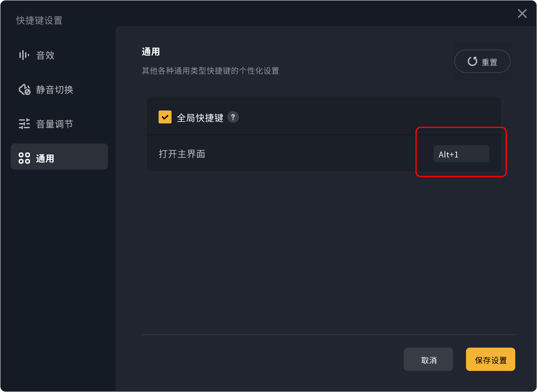
Task: Click the circular reset arrow icon
Action: click(x=472, y=61)
